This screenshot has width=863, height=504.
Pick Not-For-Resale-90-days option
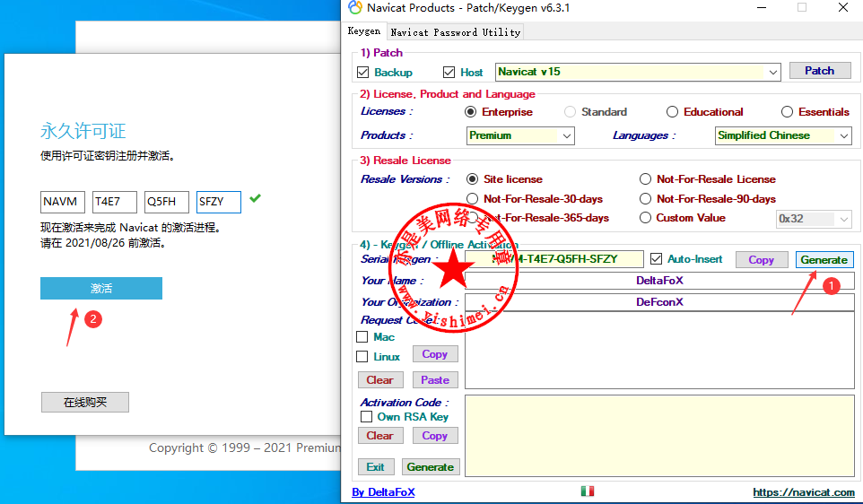tap(645, 198)
